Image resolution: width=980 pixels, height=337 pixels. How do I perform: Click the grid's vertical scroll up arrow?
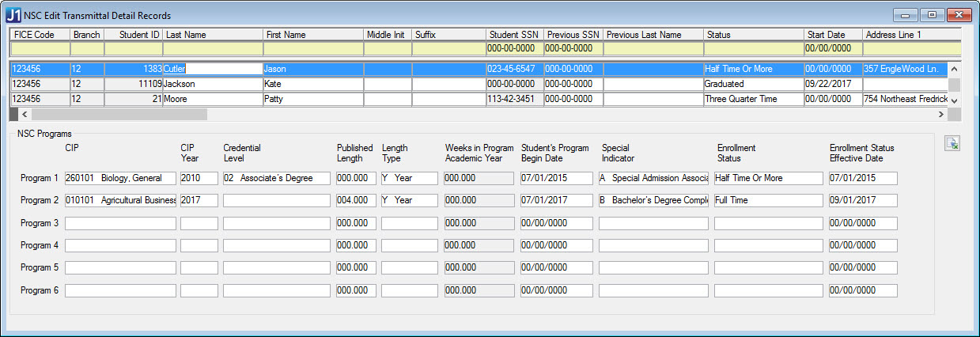[x=954, y=68]
